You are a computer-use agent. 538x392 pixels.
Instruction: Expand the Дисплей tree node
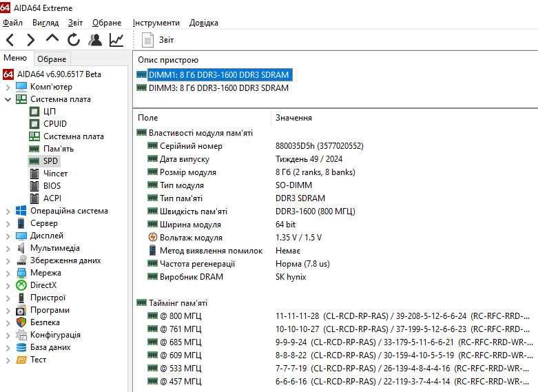pyautogui.click(x=8, y=236)
